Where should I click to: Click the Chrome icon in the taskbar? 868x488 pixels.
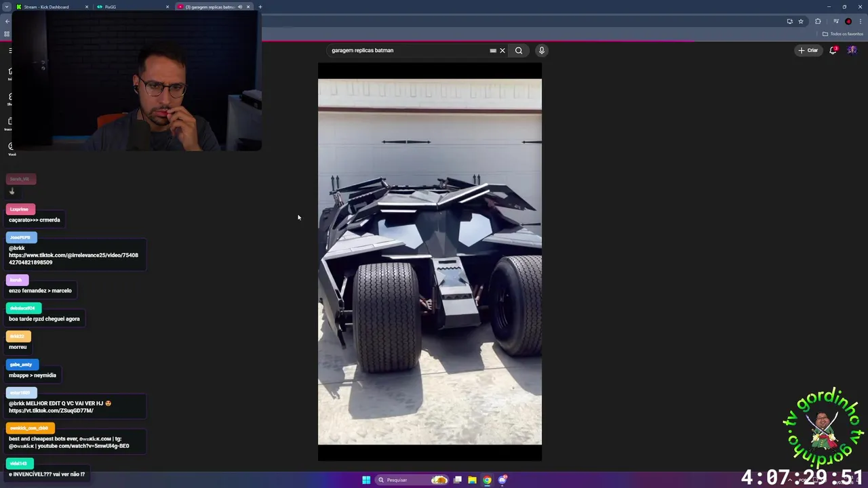point(487,480)
